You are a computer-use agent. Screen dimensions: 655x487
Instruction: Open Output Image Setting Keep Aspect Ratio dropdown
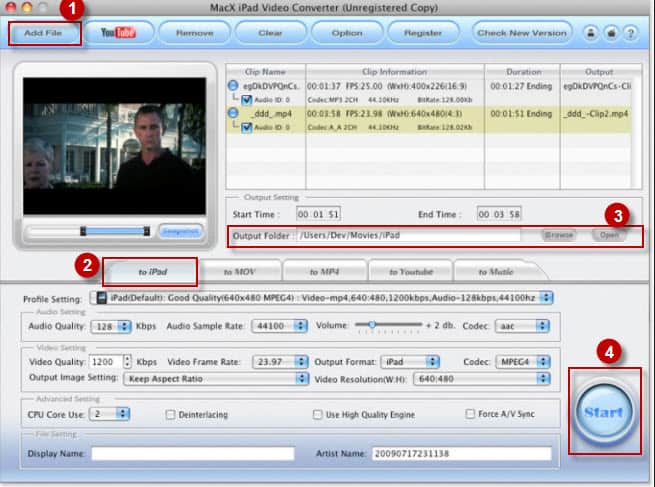coord(216,379)
